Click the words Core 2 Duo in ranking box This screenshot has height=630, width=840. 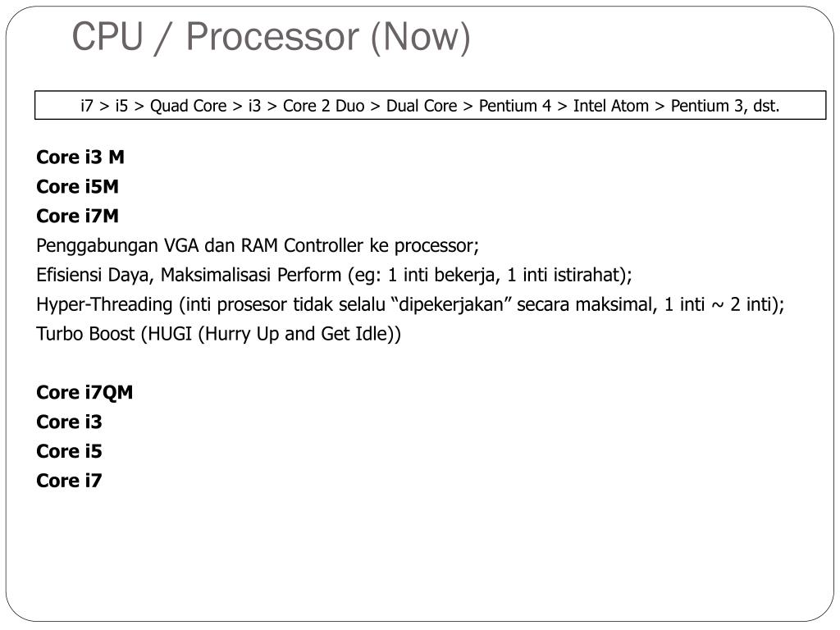[x=323, y=106]
